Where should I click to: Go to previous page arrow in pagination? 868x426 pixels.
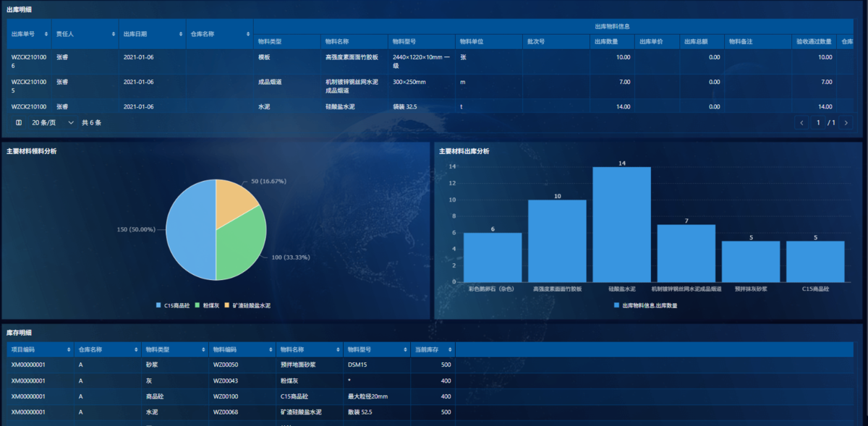click(801, 123)
